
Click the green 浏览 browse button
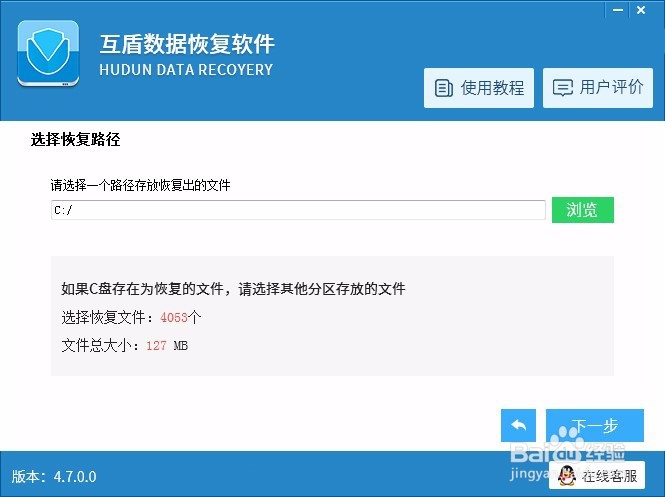point(583,210)
